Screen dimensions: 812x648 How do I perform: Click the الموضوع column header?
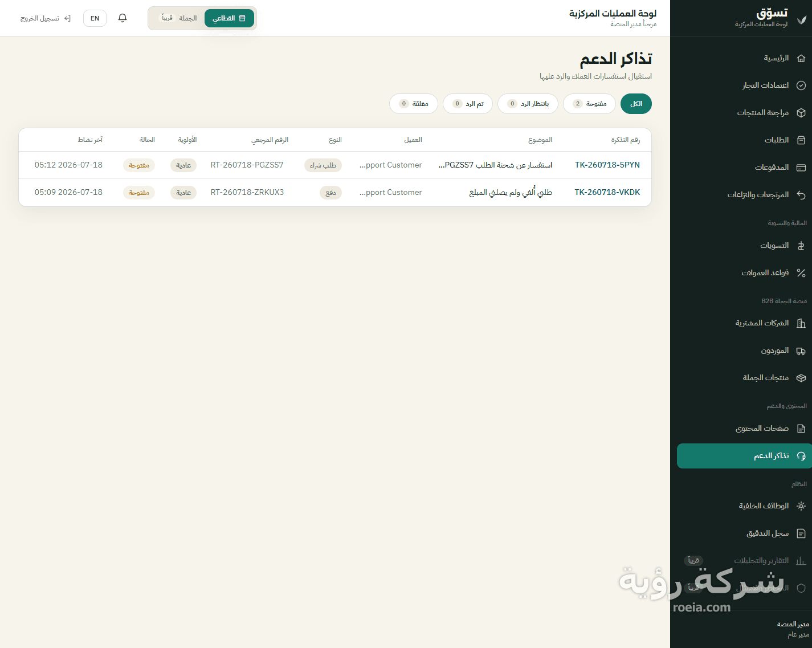(540, 140)
